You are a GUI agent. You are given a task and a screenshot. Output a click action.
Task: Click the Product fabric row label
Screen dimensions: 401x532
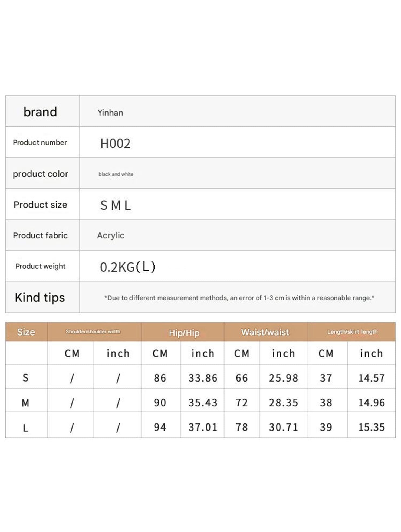click(40, 235)
